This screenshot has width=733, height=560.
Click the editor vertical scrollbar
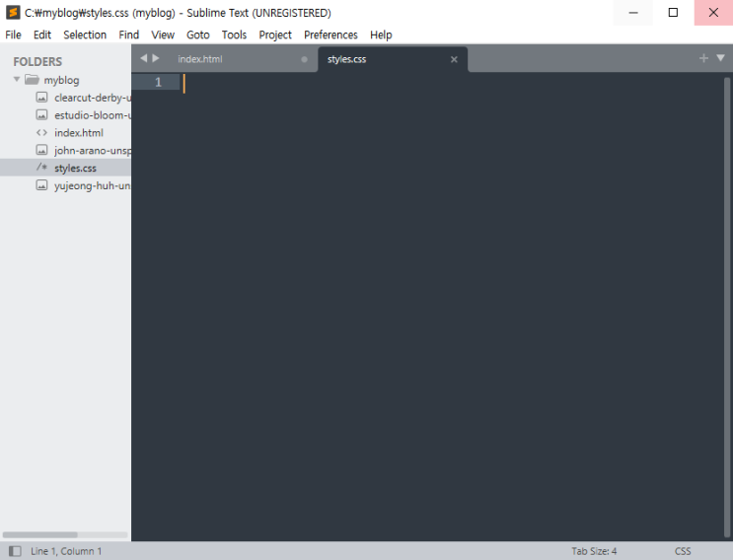727,307
